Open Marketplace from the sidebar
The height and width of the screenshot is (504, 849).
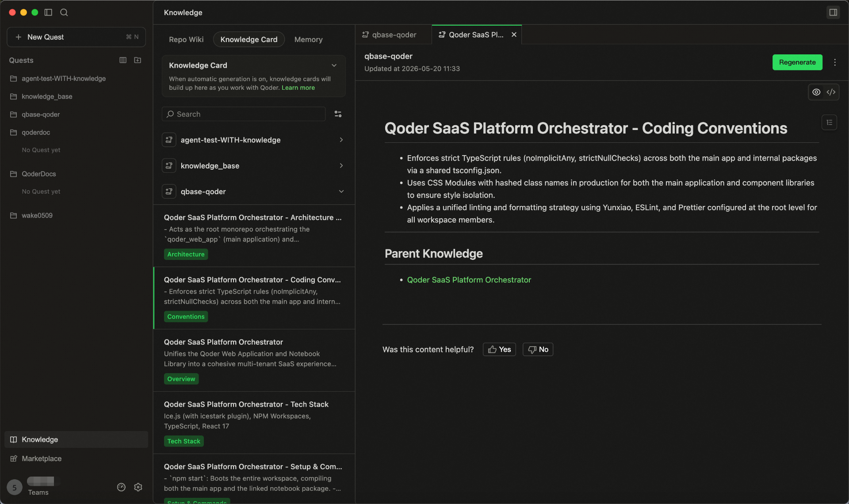coord(76,458)
